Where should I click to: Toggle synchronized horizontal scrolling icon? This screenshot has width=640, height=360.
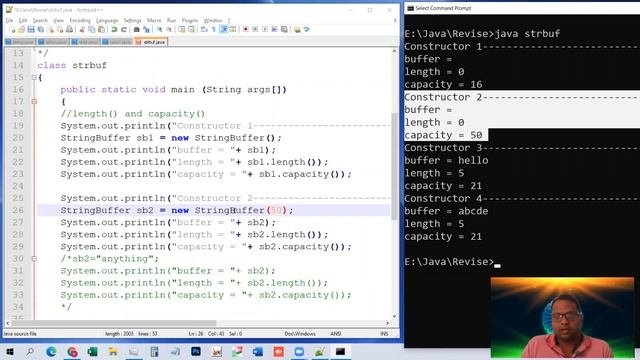tap(191, 29)
